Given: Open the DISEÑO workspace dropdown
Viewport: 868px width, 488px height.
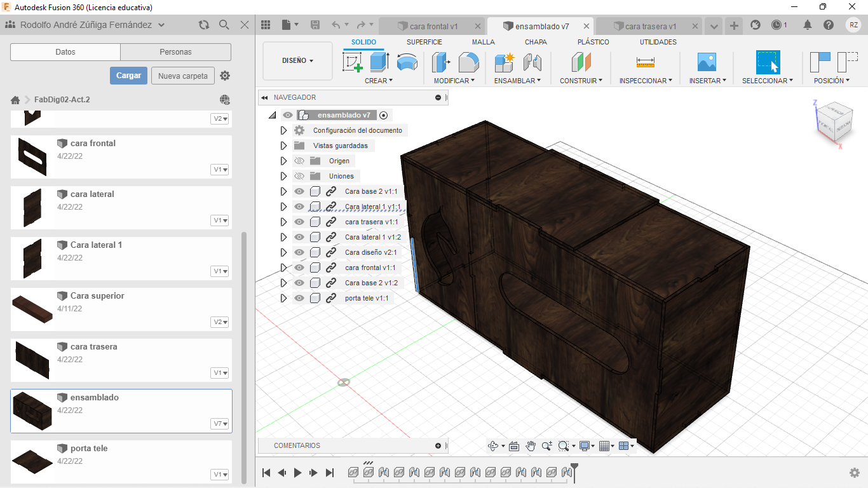Looking at the screenshot, I should [297, 61].
